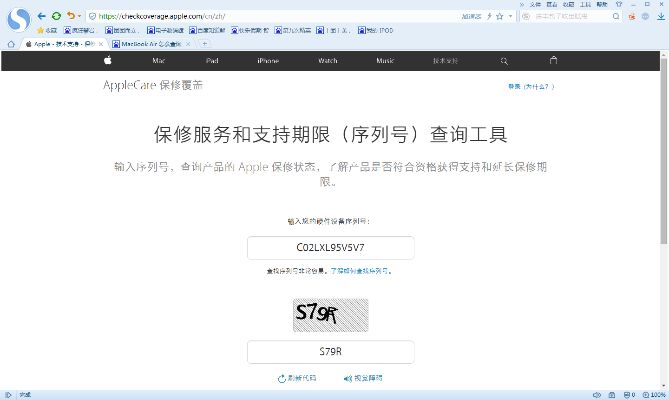Open the 100% zoom control
The height and width of the screenshot is (400, 669).
pos(654,395)
